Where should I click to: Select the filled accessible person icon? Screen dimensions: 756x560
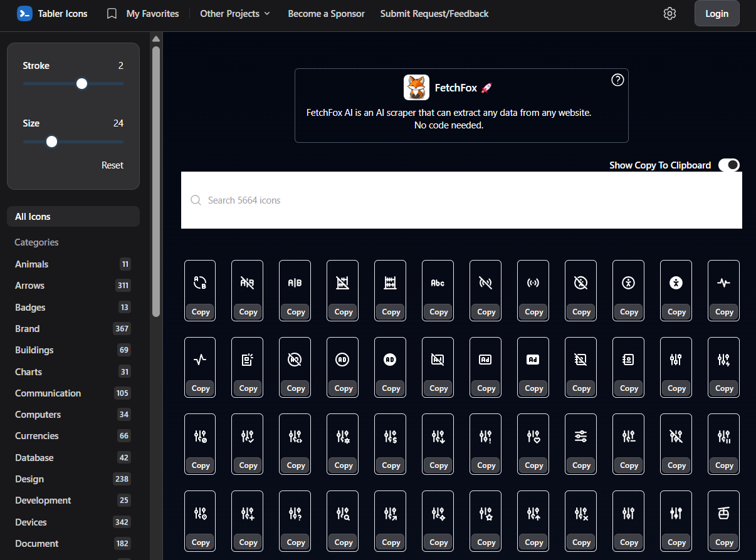coord(676,283)
